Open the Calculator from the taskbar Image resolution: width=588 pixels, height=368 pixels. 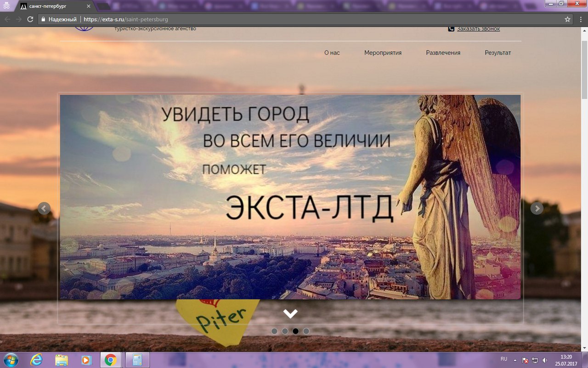(136, 360)
